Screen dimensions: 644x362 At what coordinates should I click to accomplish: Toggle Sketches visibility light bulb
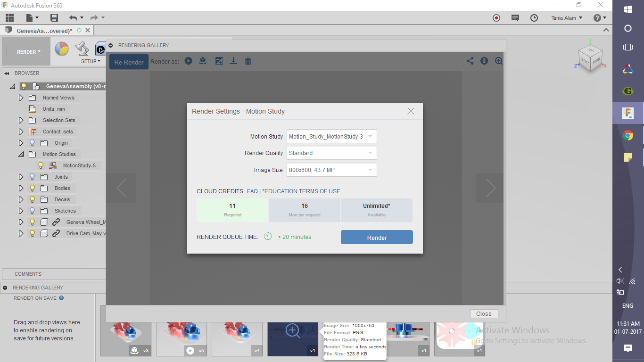33,211
